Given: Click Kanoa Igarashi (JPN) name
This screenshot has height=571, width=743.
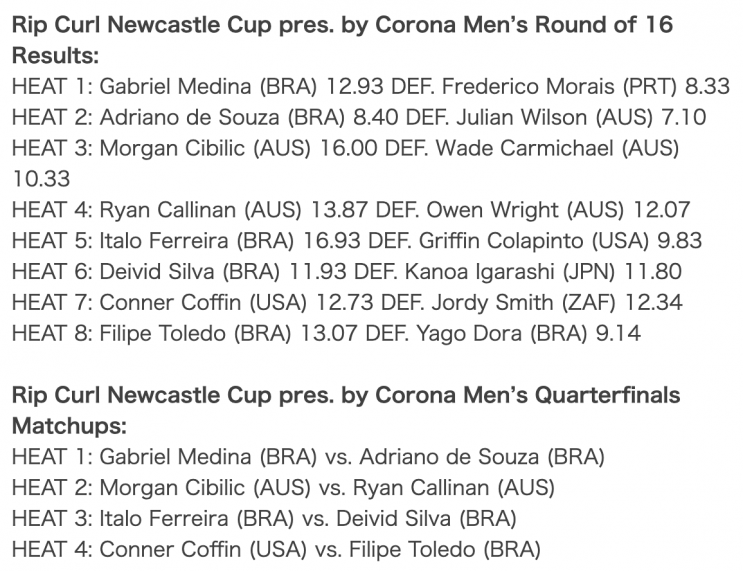Looking at the screenshot, I should 510,272.
